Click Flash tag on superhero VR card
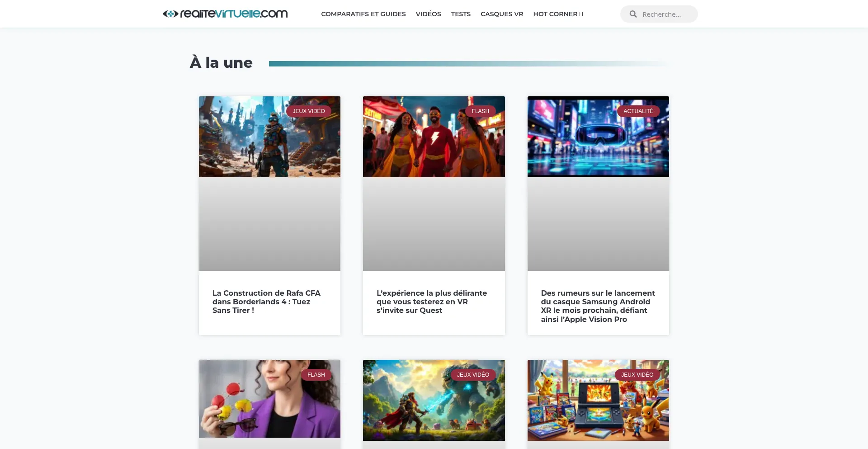The height and width of the screenshot is (449, 868). [x=480, y=111]
